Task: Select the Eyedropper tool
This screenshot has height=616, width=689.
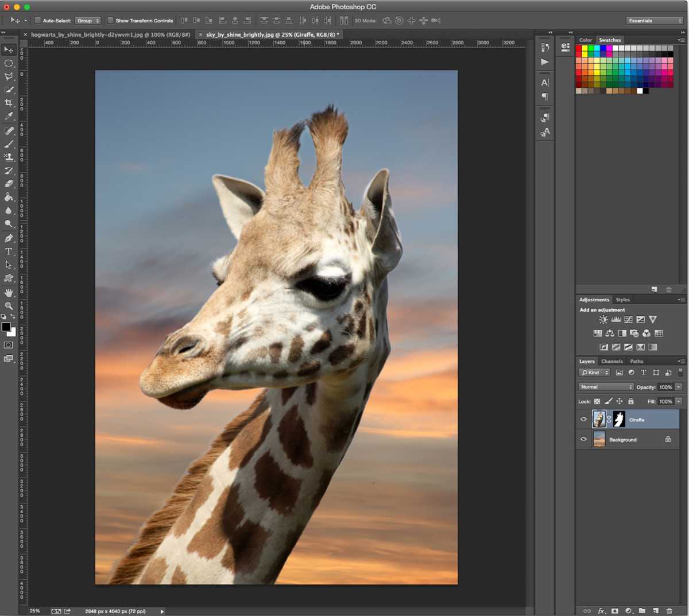Action: click(9, 116)
